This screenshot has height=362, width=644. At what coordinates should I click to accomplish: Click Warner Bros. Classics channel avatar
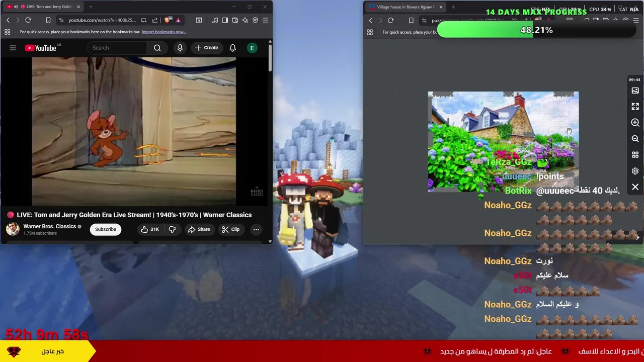(x=13, y=229)
